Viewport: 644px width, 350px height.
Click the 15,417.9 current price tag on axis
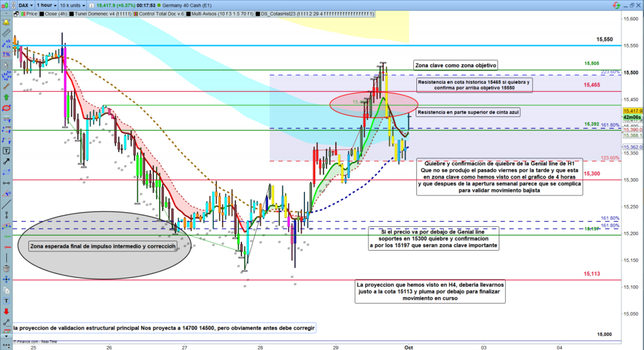pyautogui.click(x=631, y=111)
